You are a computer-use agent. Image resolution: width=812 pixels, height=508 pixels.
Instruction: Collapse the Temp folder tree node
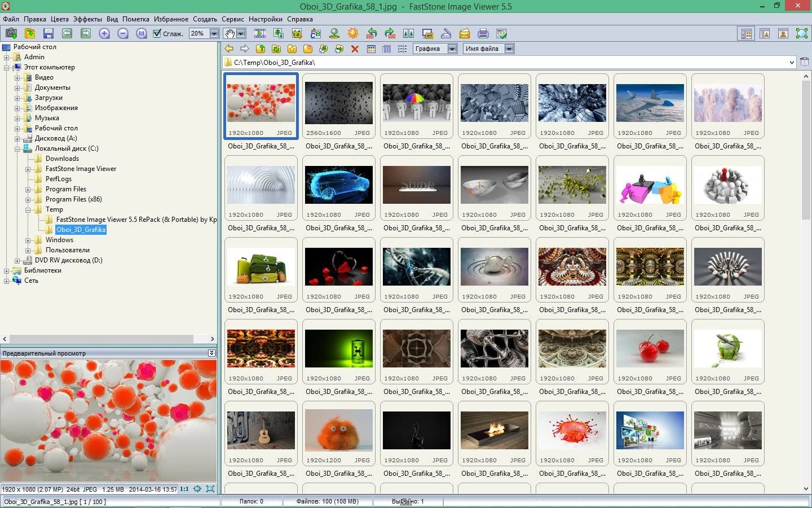click(x=28, y=209)
